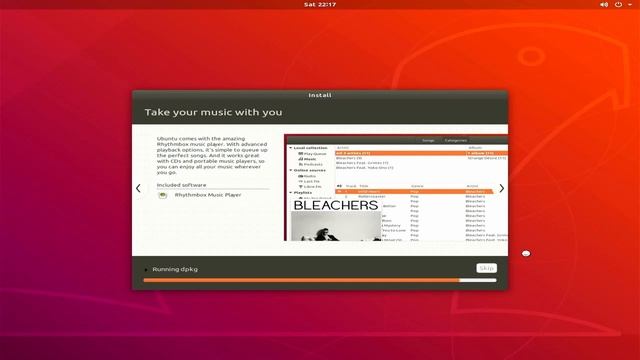Click the volume speaker icon
This screenshot has width=640, height=360.
[604, 4]
